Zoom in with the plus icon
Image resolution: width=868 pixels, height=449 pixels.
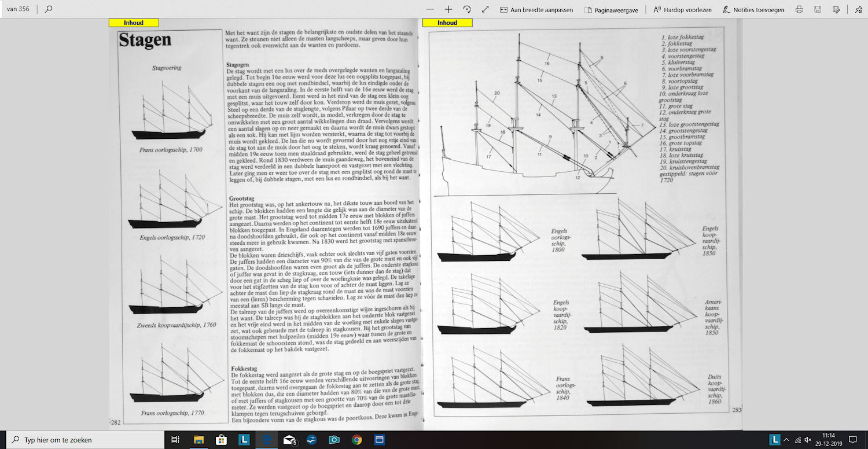click(x=448, y=9)
